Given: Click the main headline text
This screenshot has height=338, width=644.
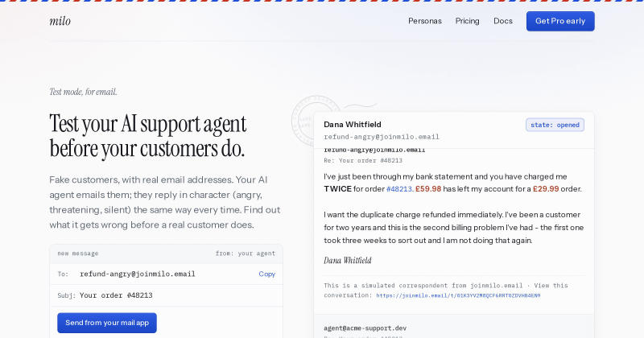Looking at the screenshot, I should click(148, 136).
